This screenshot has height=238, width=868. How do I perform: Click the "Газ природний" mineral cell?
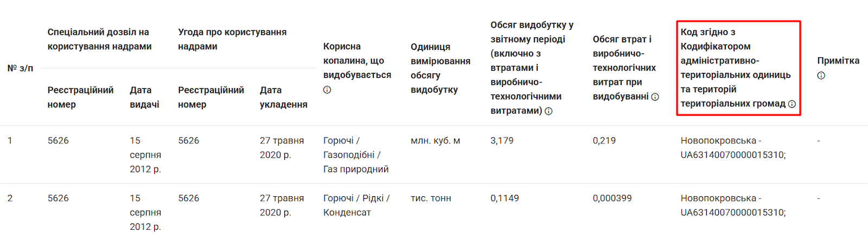pyautogui.click(x=356, y=169)
